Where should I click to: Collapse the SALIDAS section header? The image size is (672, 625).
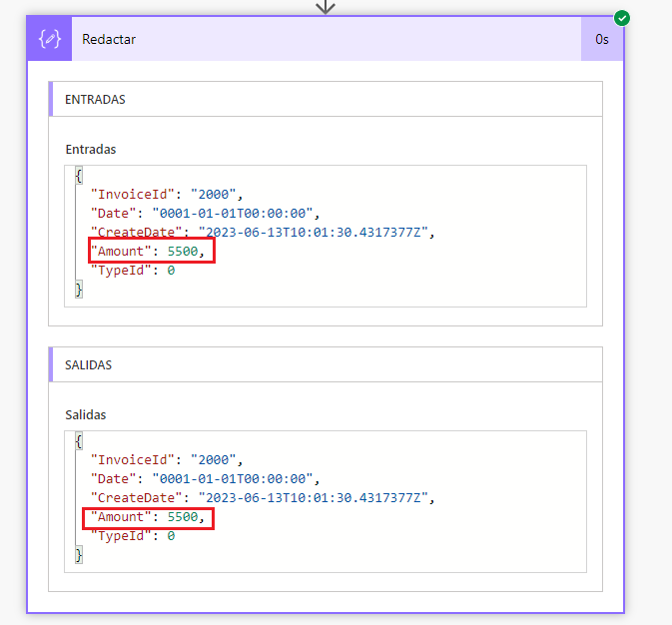click(x=326, y=364)
